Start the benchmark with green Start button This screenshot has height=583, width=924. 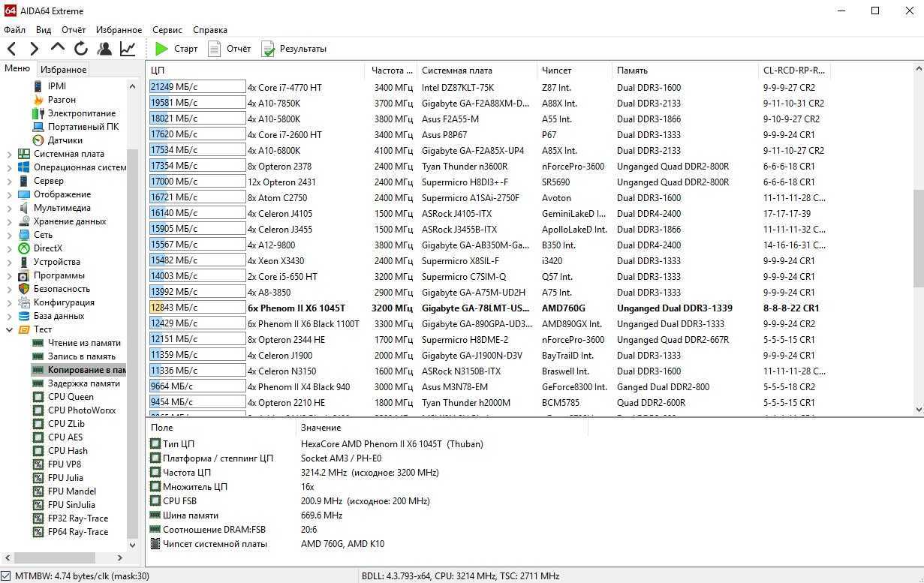click(176, 49)
